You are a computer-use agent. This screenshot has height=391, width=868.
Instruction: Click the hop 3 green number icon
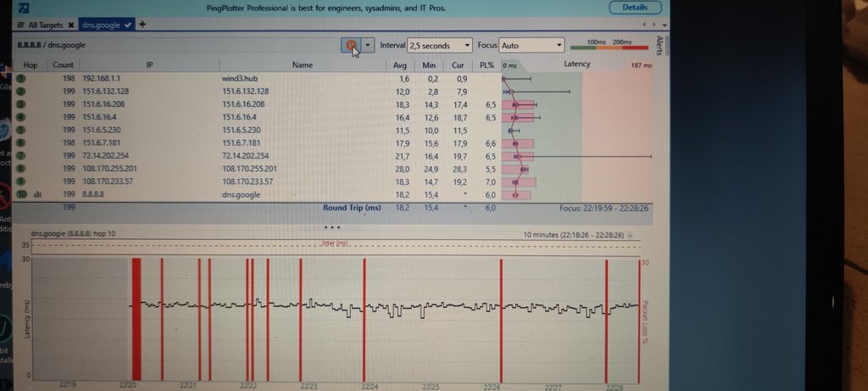[x=21, y=103]
